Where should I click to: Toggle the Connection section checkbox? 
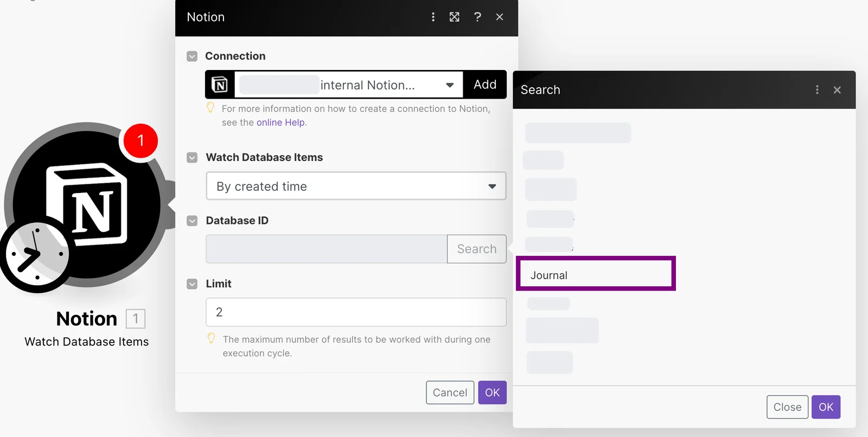tap(192, 56)
